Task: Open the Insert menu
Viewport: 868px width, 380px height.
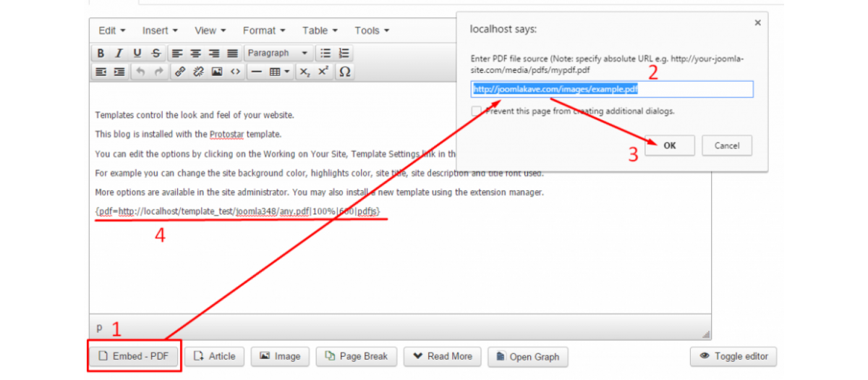Action: pyautogui.click(x=160, y=30)
